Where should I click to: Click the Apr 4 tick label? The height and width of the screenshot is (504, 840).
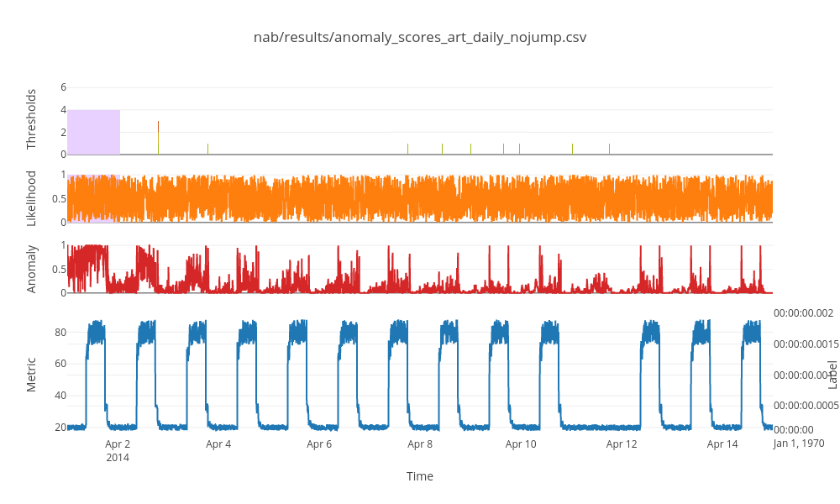pos(218,444)
